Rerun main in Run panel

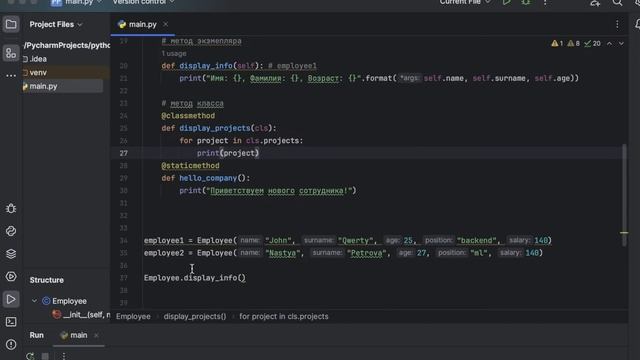[x=30, y=356]
